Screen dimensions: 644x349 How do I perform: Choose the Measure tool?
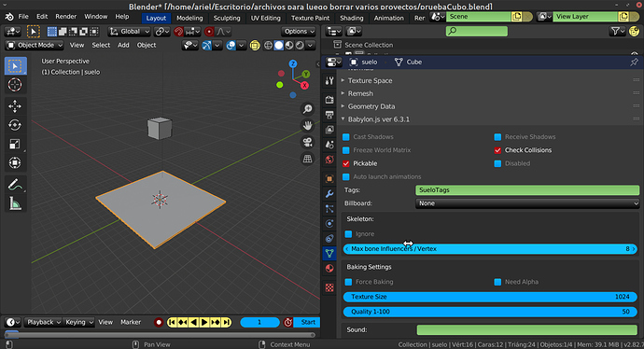tap(15, 203)
